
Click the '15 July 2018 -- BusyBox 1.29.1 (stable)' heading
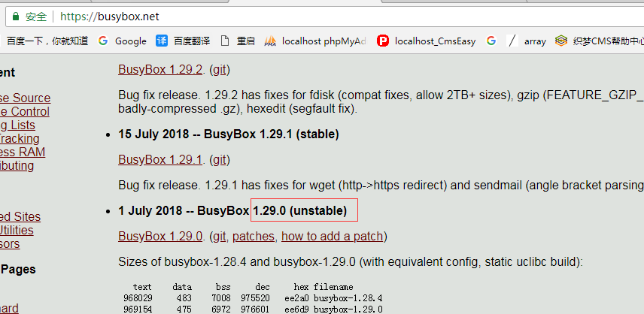click(x=229, y=134)
